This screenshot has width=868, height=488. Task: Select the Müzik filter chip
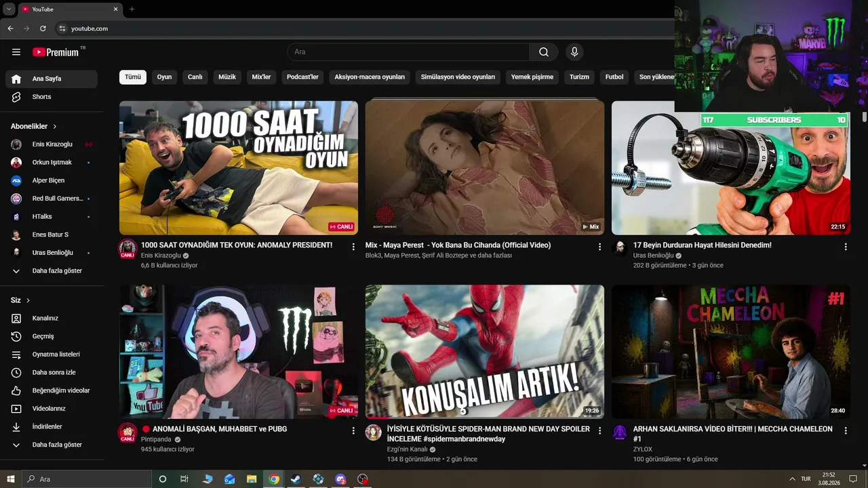[x=227, y=77]
